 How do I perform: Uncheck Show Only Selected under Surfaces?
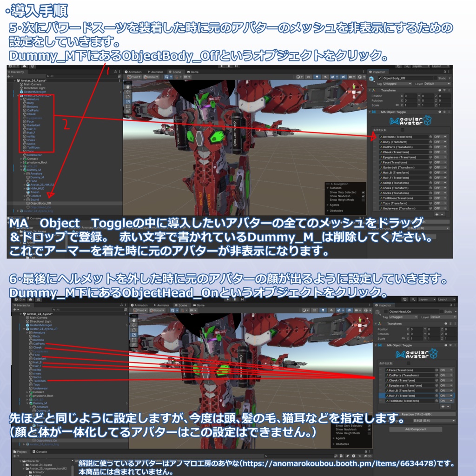pyautogui.click(x=363, y=192)
